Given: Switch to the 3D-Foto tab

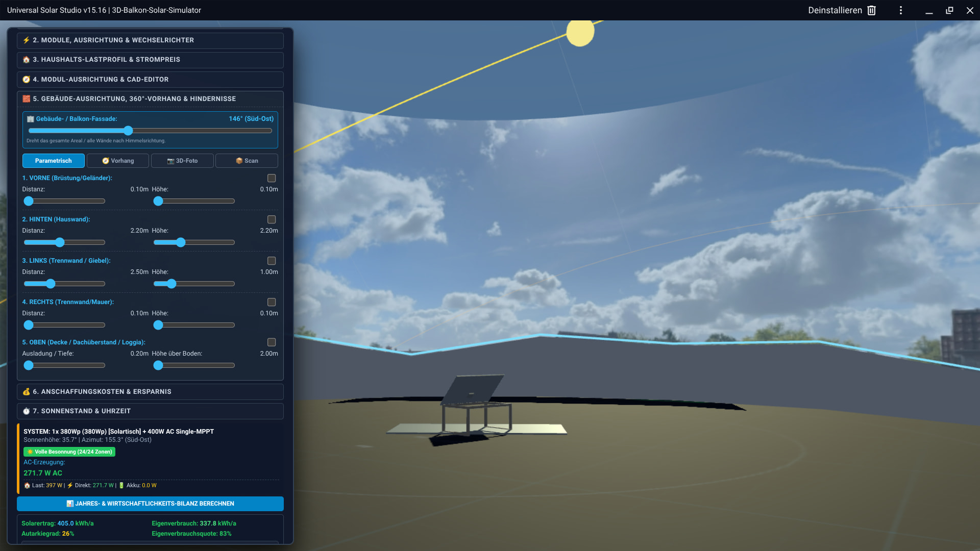Looking at the screenshot, I should 182,161.
